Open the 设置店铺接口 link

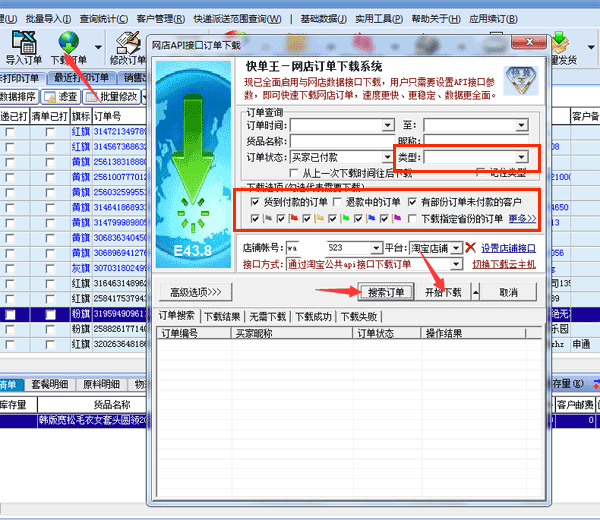tap(508, 248)
